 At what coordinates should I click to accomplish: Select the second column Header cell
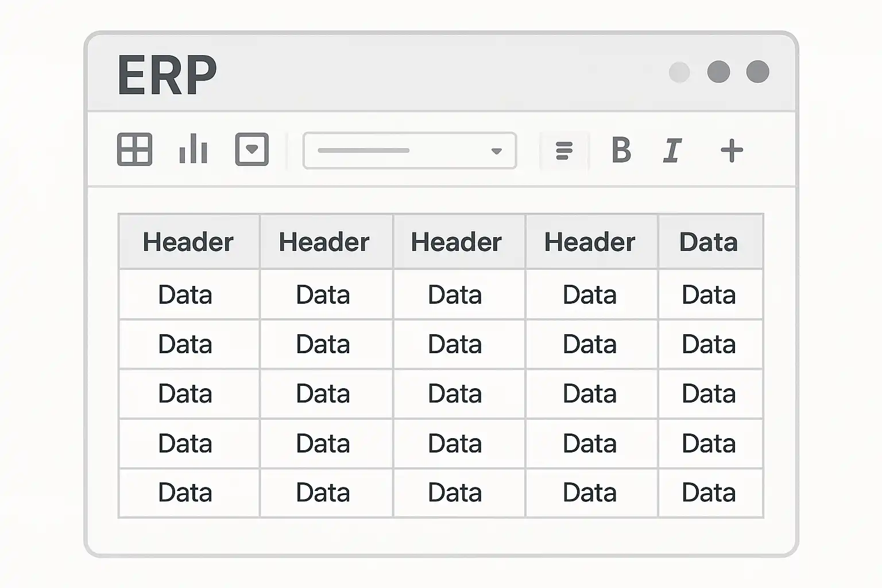[324, 242]
